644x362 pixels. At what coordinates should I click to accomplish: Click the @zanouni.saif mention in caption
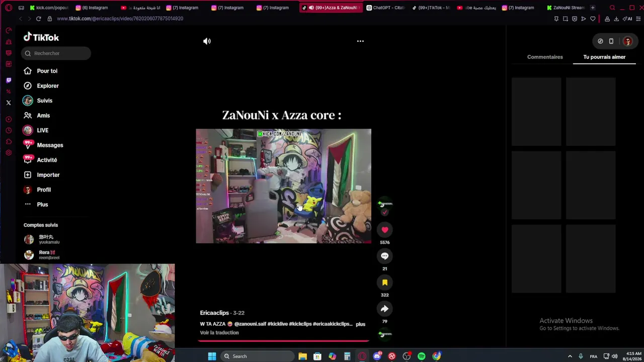pos(250,324)
